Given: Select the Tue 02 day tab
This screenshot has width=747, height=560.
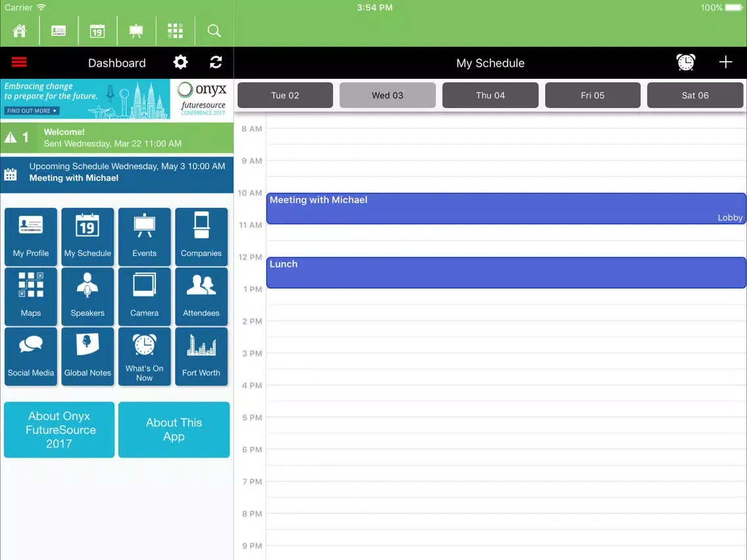Looking at the screenshot, I should click(x=285, y=95).
